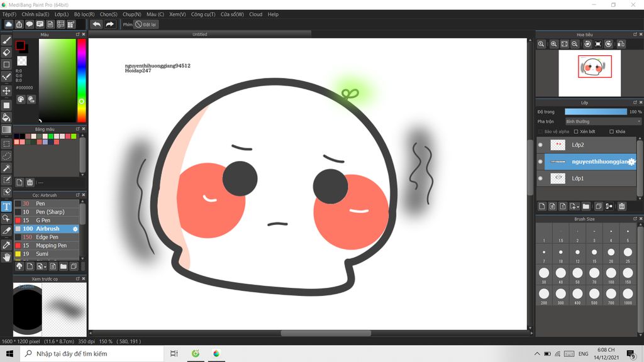
Task: Toggle visibility of nguyenthihuonggiang layer
Action: [540, 162]
